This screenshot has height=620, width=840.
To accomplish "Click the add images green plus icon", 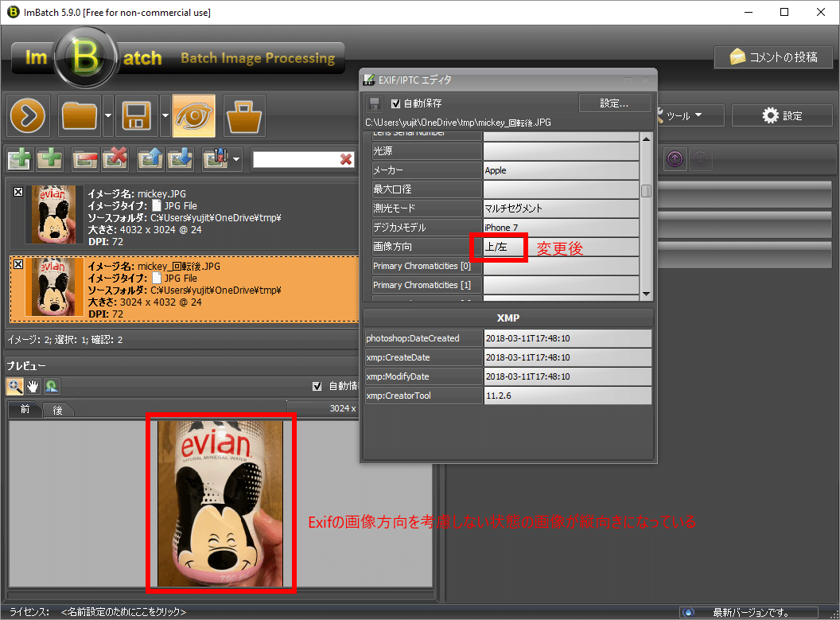I will point(19,159).
